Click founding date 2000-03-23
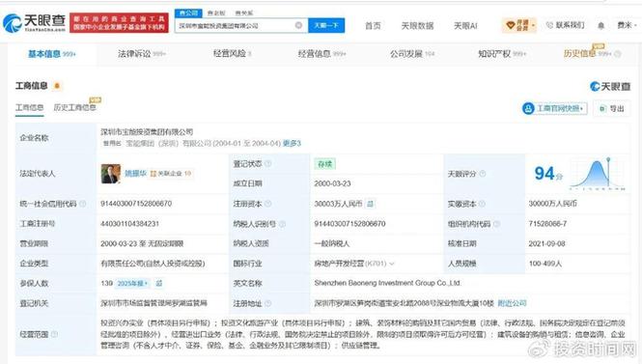The image size is (642, 364). coord(332,183)
